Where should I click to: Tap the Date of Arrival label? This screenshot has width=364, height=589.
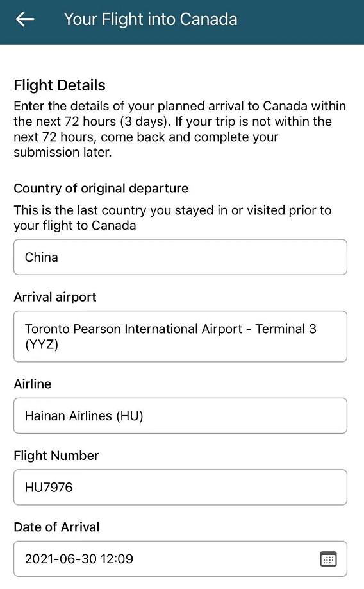(x=56, y=527)
